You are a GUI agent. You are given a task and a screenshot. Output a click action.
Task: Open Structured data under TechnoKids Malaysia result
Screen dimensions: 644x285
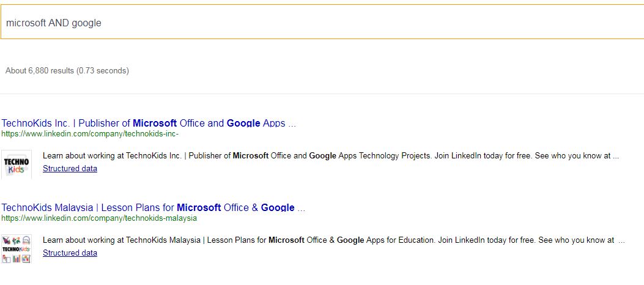coord(70,253)
